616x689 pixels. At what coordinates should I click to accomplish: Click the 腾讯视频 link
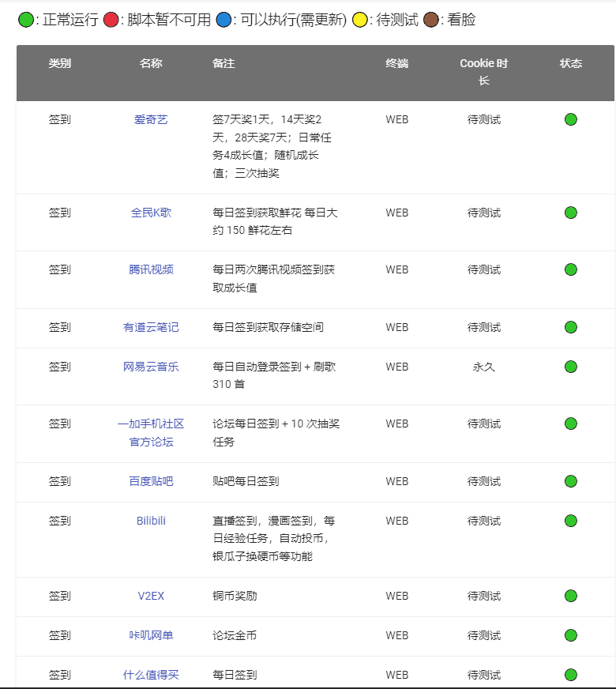151,269
